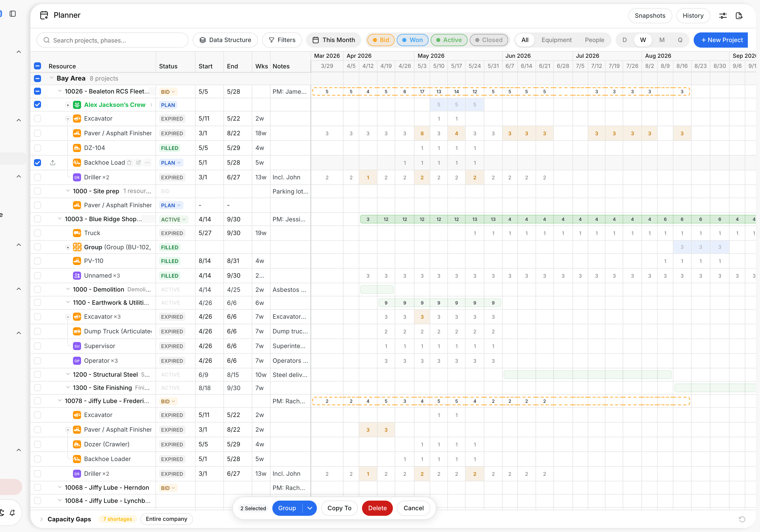
Task: Click the purple Unnamed people icon
Action: (77, 275)
